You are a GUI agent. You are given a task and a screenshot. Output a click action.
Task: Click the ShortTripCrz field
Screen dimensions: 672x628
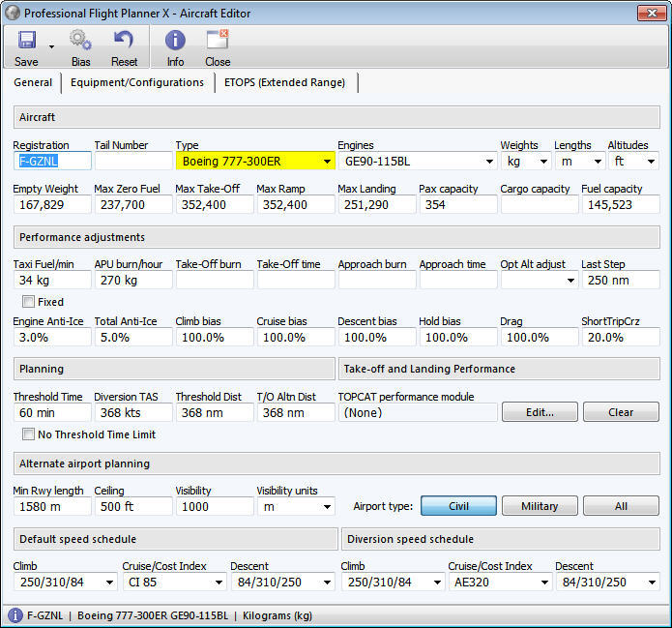click(621, 337)
